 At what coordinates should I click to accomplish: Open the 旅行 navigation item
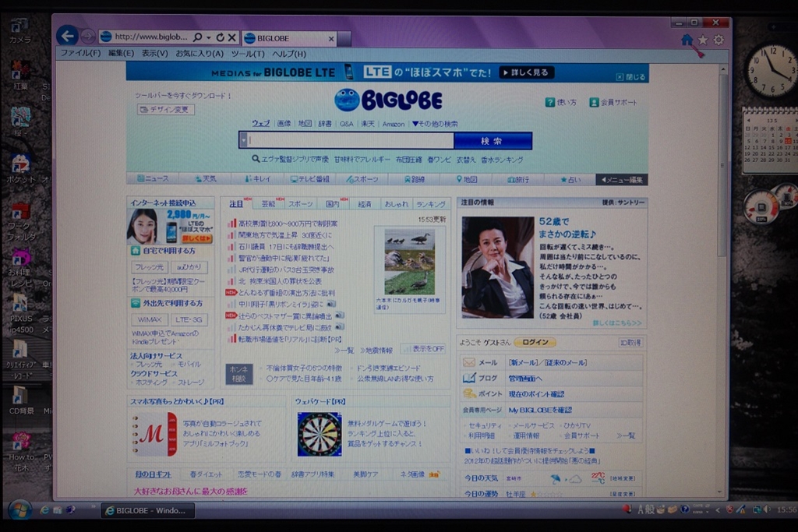(518, 179)
